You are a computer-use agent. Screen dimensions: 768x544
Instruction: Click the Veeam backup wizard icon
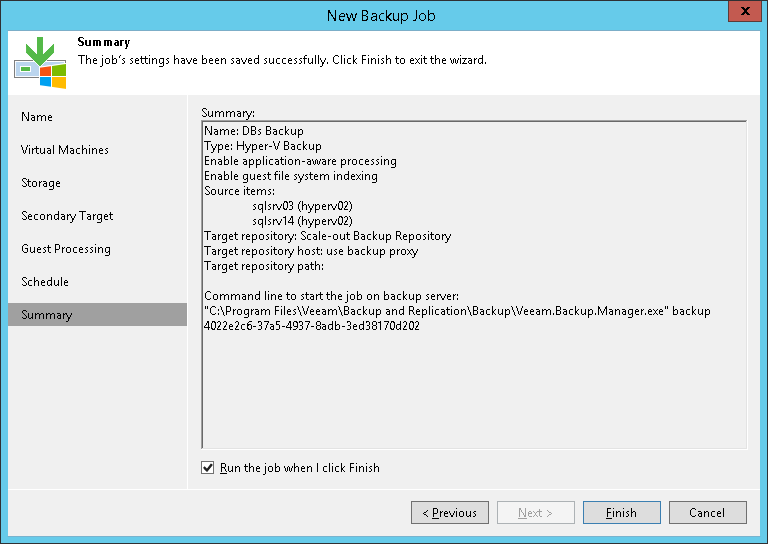point(40,62)
